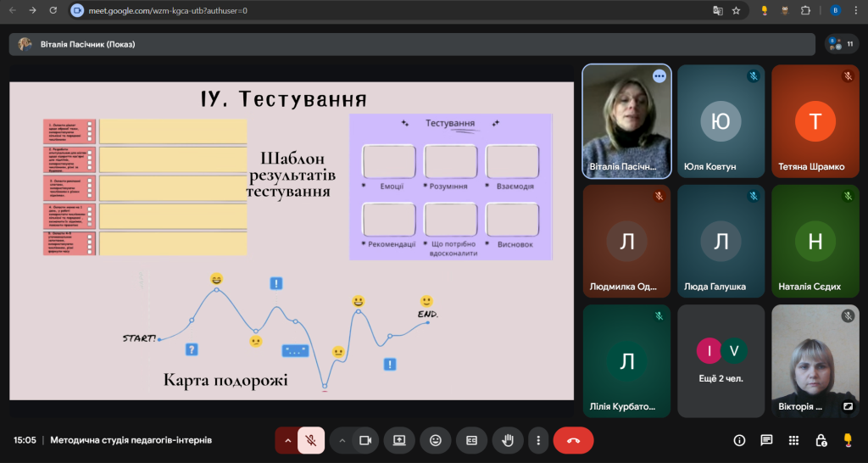Expand audio settings arrow beside microphone

click(287, 440)
